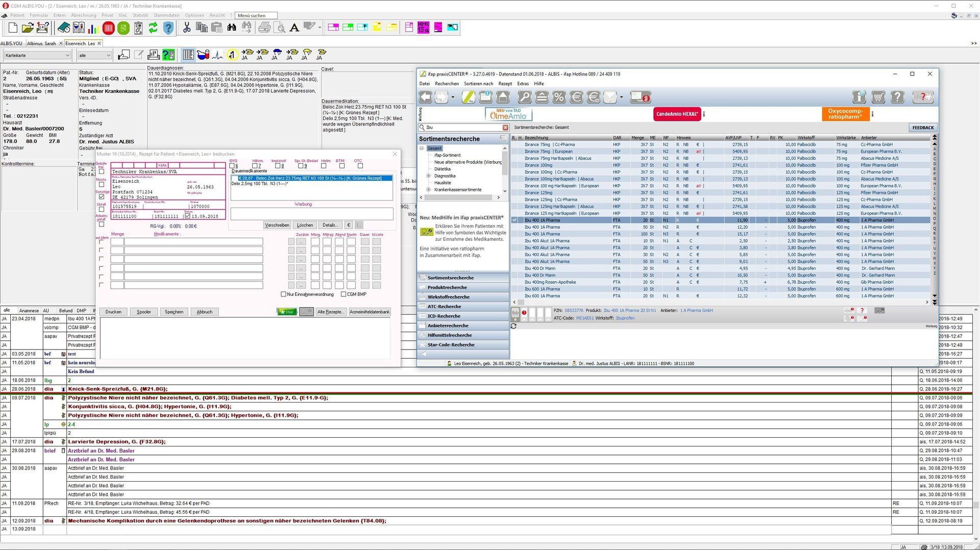The width and height of the screenshot is (980, 550).
Task: Open the shopping cart icon in ifap
Action: (878, 97)
